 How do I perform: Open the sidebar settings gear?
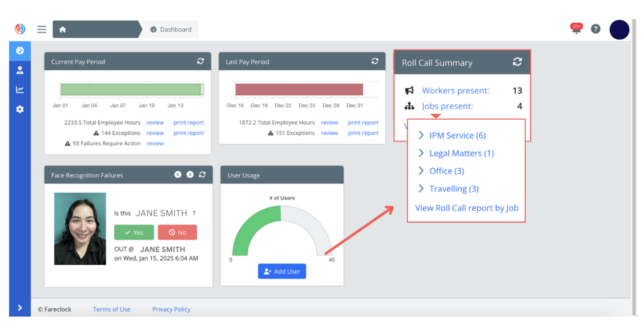click(x=20, y=109)
